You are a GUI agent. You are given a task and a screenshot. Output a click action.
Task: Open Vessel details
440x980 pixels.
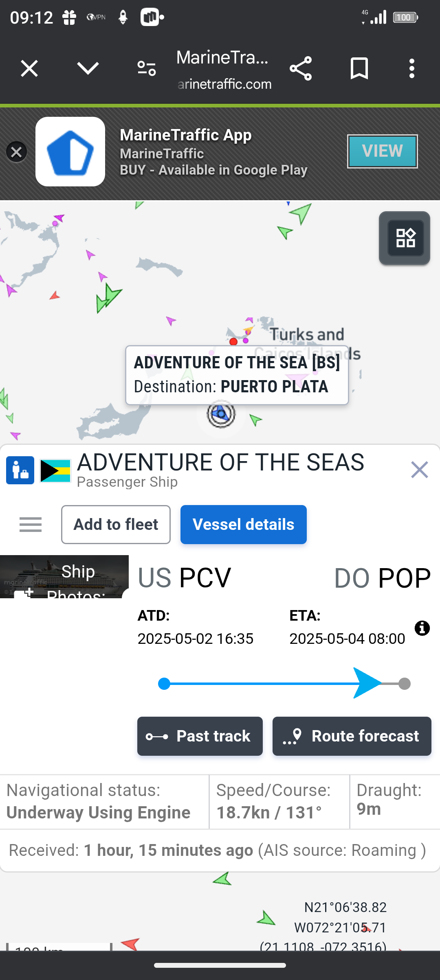pyautogui.click(x=243, y=525)
